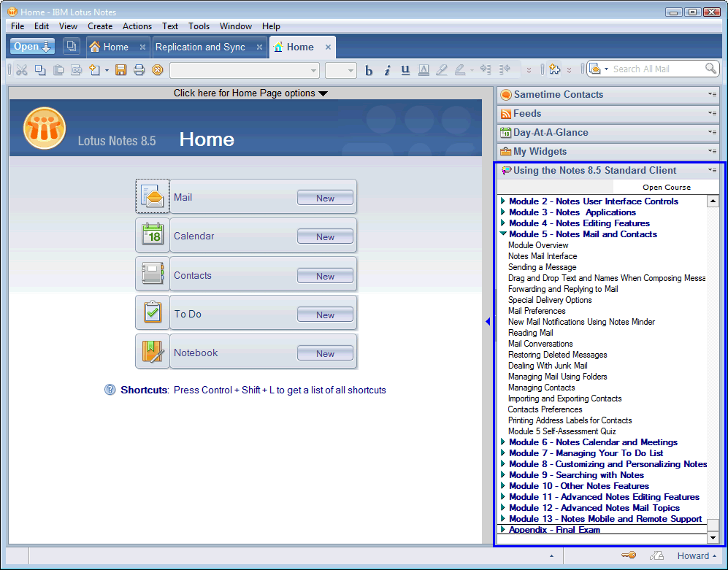The width and height of the screenshot is (728, 570).
Task: Open the Window menu
Action: (x=236, y=26)
